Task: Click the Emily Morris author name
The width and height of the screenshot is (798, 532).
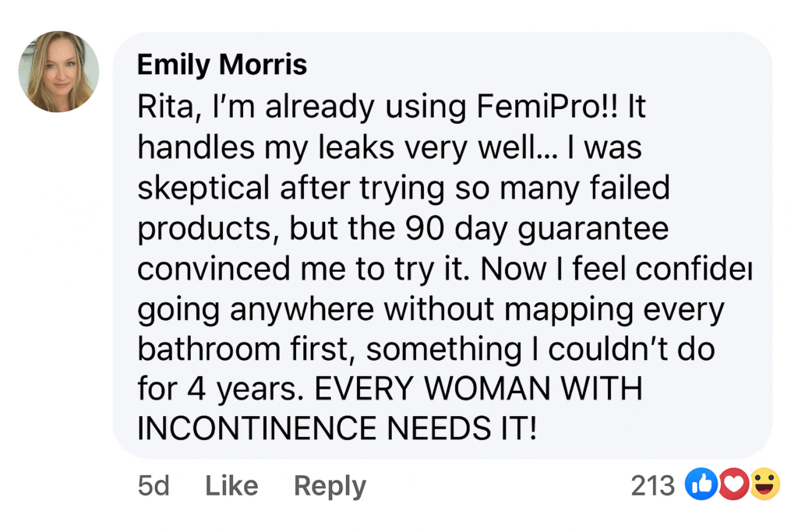Action: pos(221,65)
